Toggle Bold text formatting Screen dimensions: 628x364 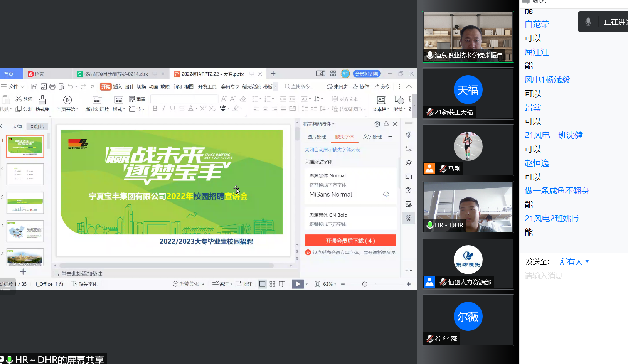[x=155, y=109]
